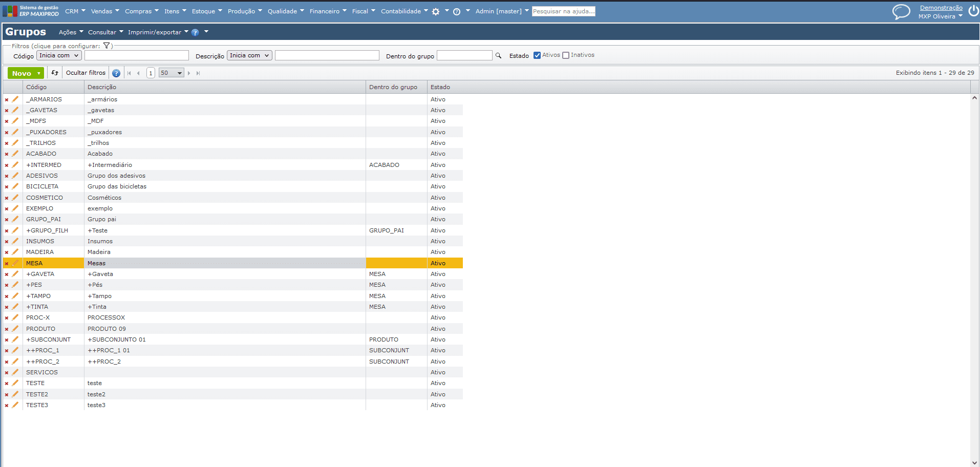Go to the previous page
The height and width of the screenshot is (467, 980).
tap(138, 73)
